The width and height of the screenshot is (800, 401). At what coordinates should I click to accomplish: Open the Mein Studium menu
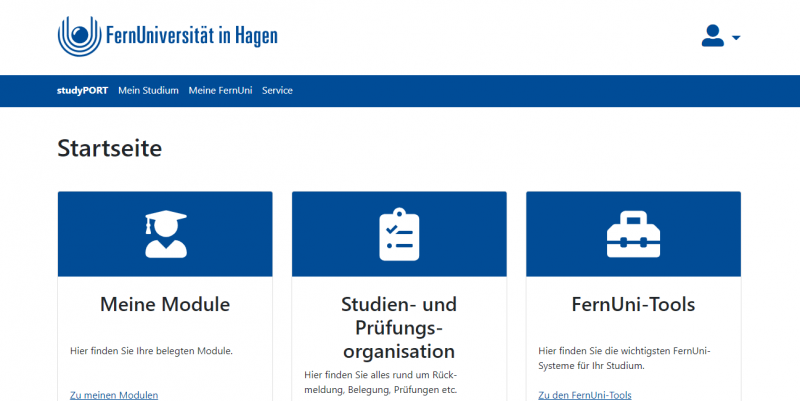[148, 90]
